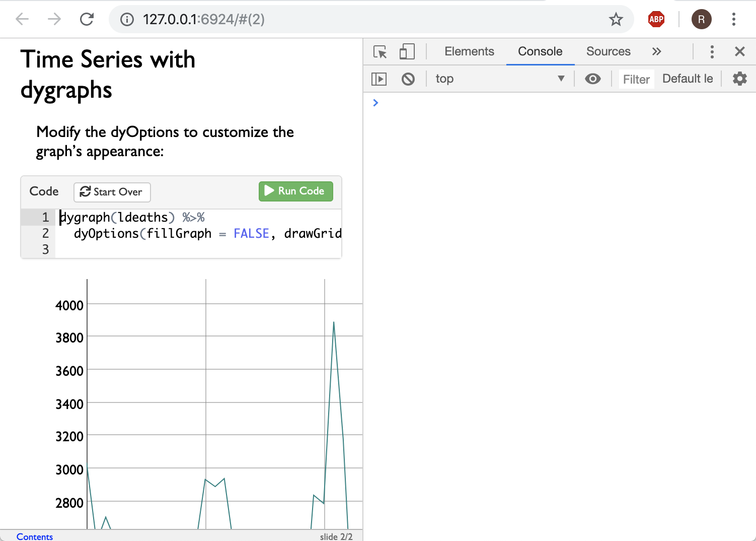This screenshot has height=541, width=756.
Task: Show the console sidebar panel
Action: (379, 79)
